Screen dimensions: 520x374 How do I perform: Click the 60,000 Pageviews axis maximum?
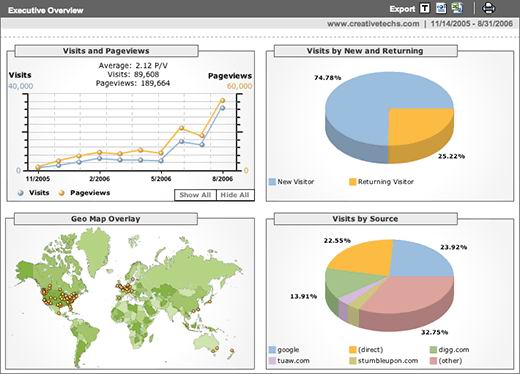click(239, 86)
